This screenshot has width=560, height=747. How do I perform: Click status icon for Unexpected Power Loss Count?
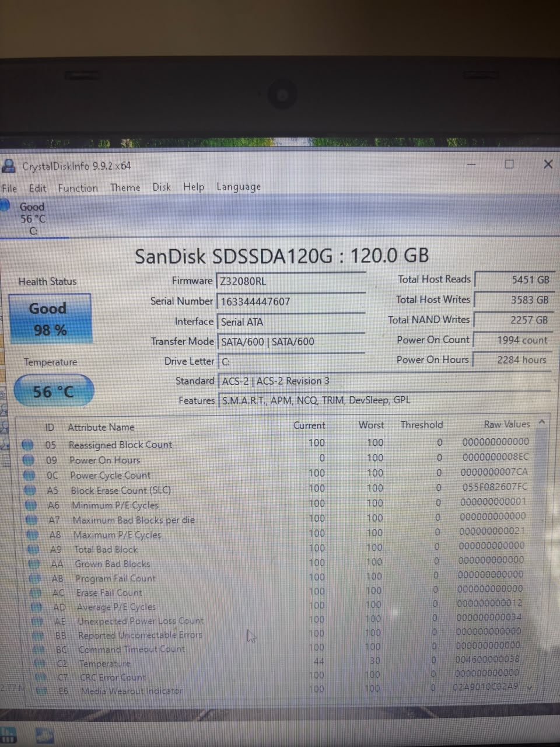point(38,621)
